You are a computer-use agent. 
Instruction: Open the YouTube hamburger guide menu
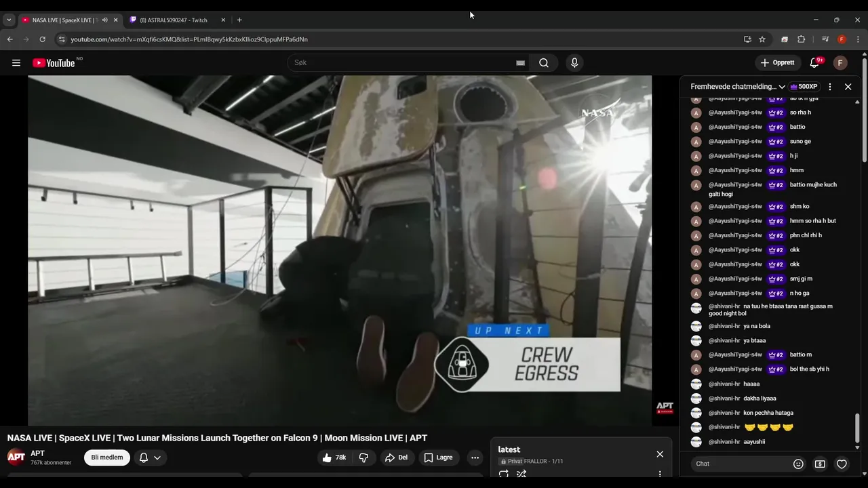(16, 63)
